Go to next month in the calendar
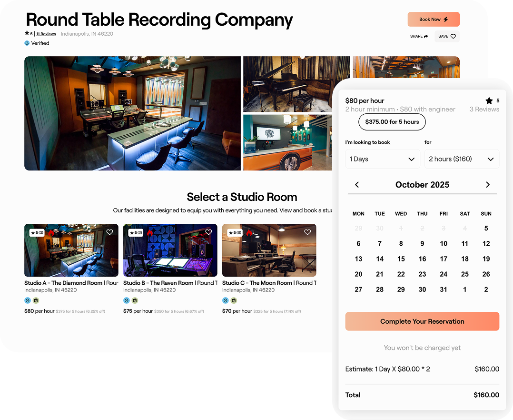 (x=487, y=185)
